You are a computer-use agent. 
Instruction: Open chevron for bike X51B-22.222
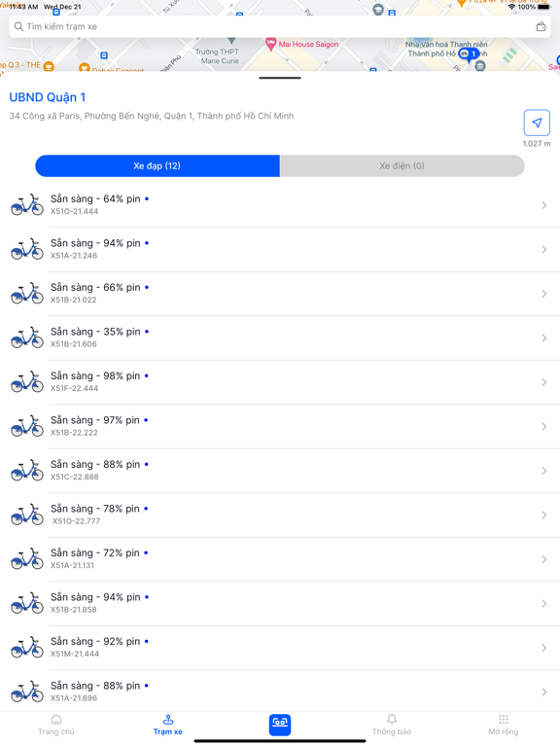pyautogui.click(x=544, y=427)
